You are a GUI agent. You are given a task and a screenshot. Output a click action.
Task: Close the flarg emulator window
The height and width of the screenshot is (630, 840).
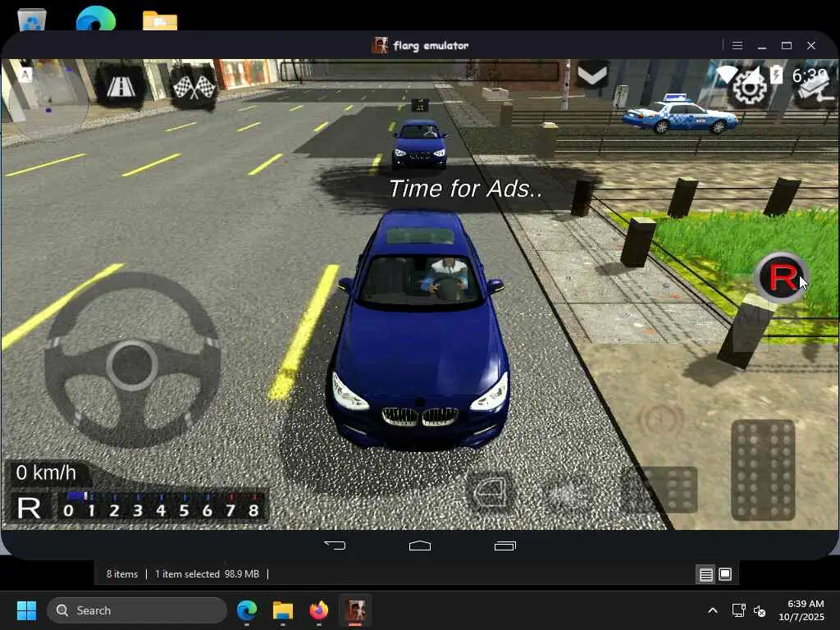pos(811,46)
